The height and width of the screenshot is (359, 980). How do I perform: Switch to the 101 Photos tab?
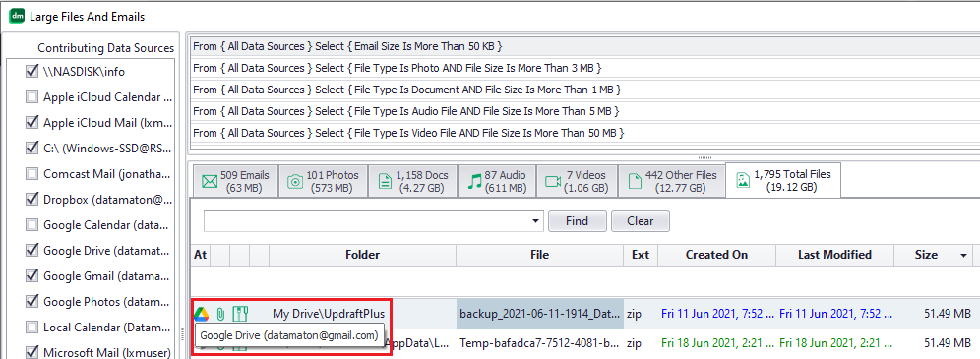pos(323,182)
